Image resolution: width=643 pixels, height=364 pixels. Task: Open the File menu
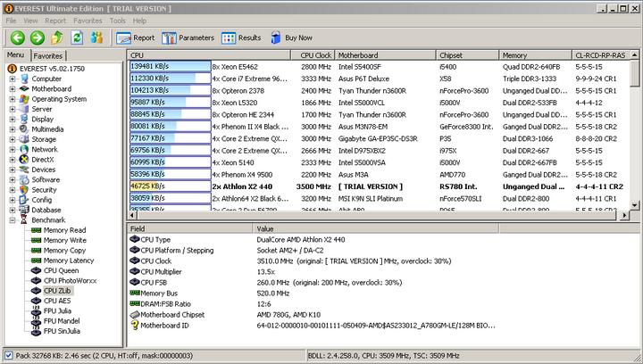pyautogui.click(x=11, y=21)
